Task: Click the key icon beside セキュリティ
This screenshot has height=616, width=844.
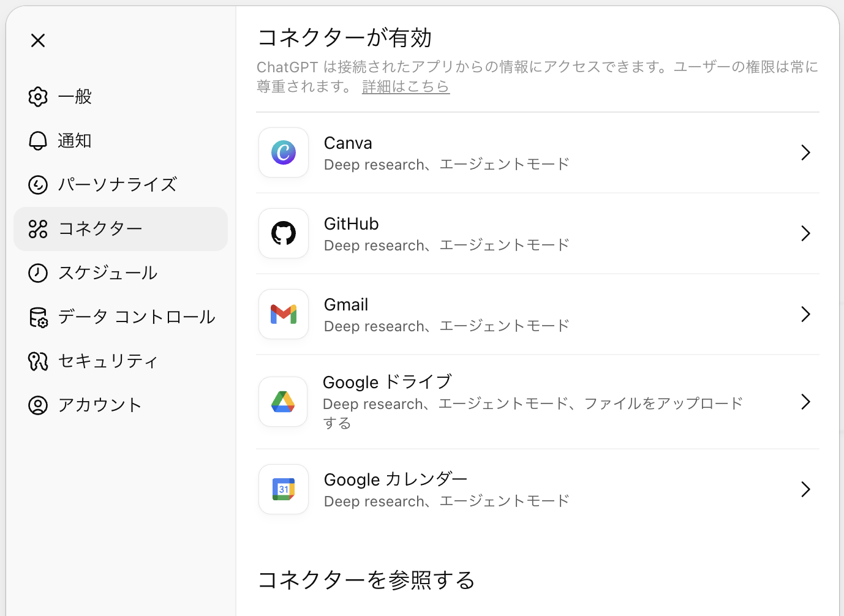Action: tap(38, 361)
